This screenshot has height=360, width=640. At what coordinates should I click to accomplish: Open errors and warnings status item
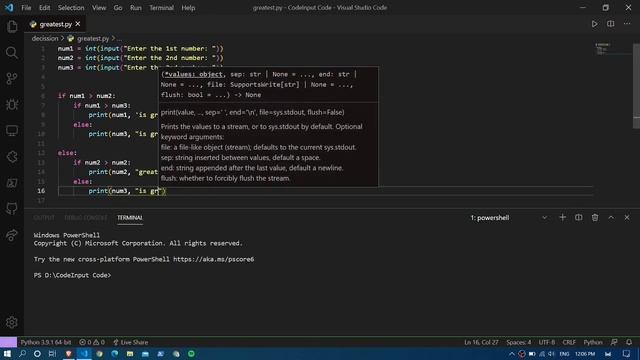point(92,342)
